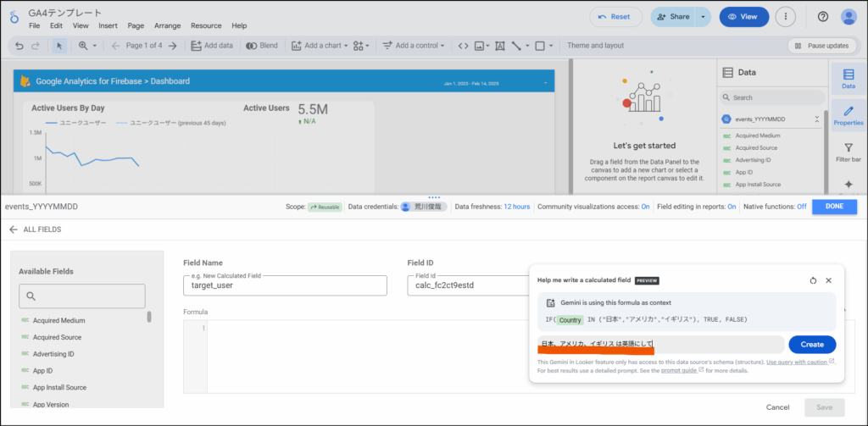Open the Resource menu
Screen dimensions: 868x426
[x=206, y=26]
